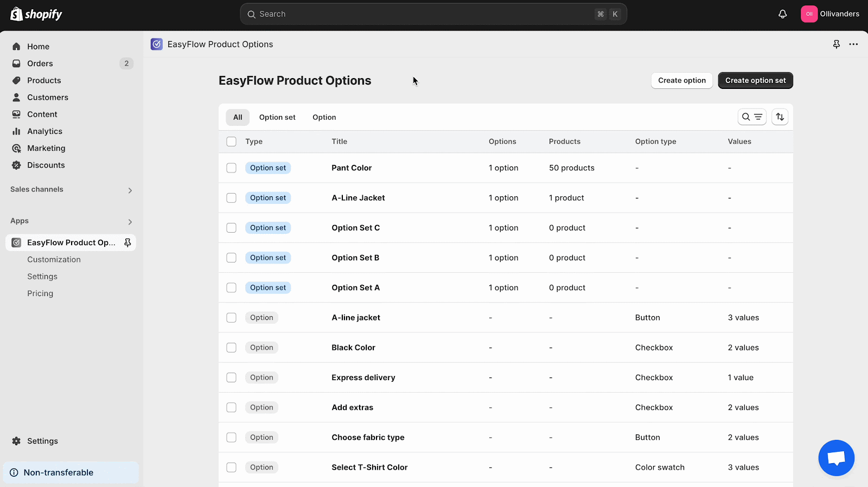This screenshot has width=868, height=487.
Task: Toggle the select-all header checkbox
Action: coord(232,142)
